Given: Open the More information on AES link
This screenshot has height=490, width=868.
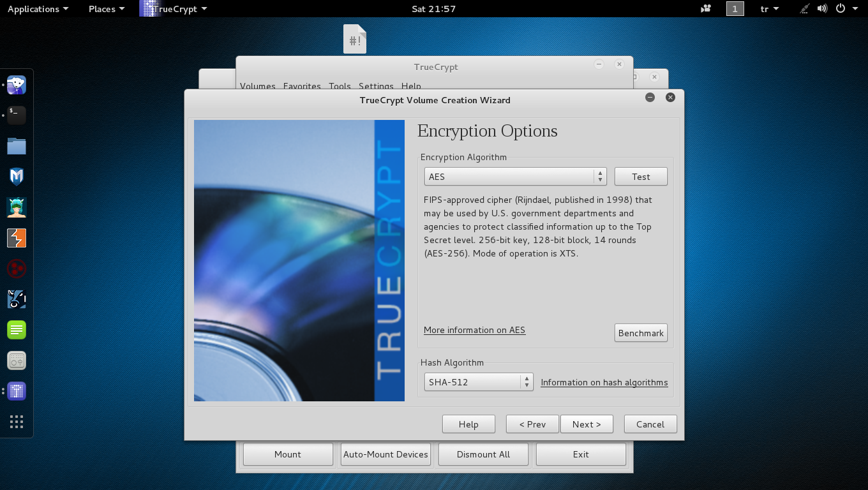Looking at the screenshot, I should click(x=474, y=330).
